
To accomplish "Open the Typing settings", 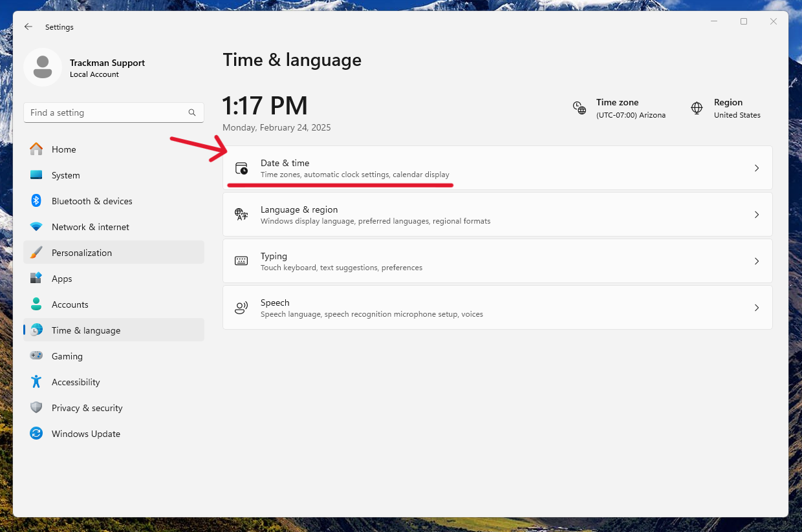I will point(497,261).
